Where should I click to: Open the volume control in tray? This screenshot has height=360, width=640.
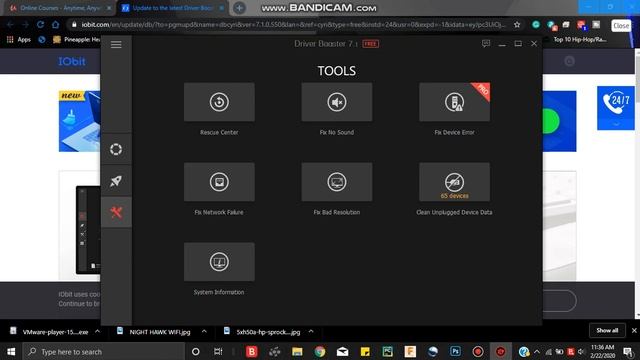581,351
